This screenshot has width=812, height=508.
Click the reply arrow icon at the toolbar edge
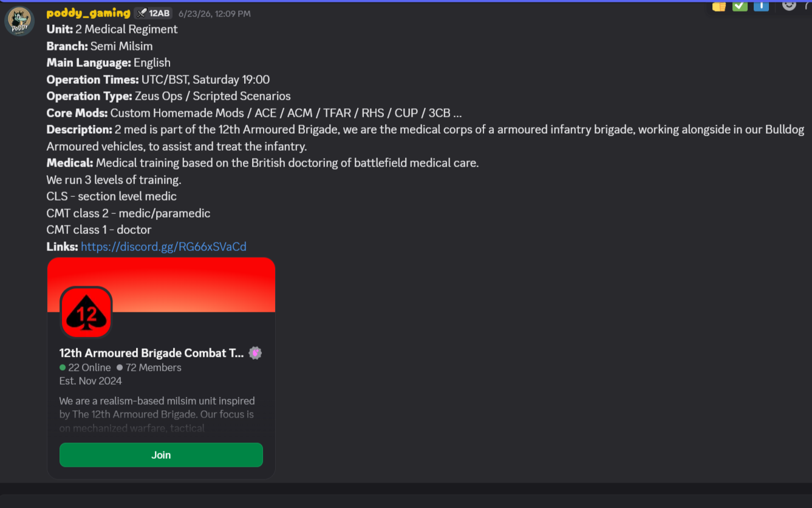click(808, 5)
